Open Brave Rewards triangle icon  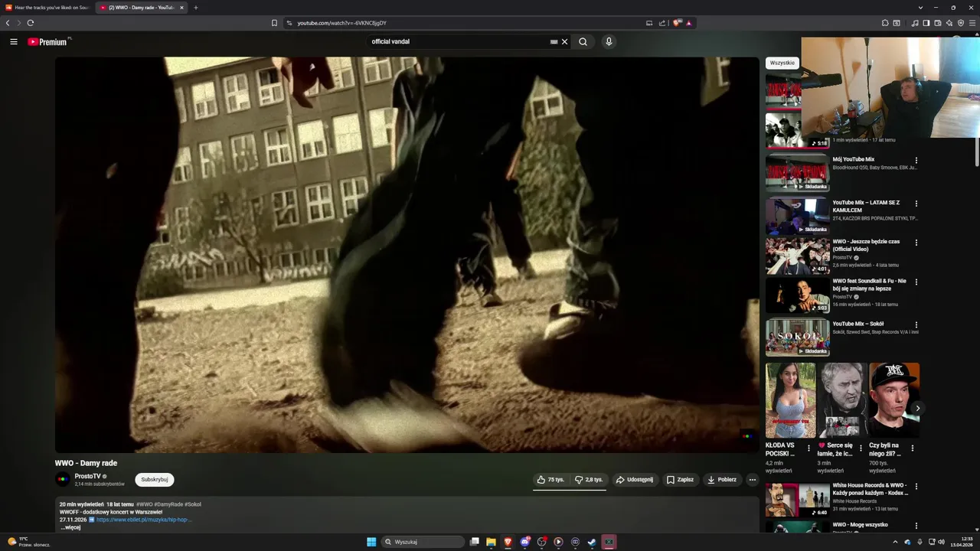pyautogui.click(x=689, y=23)
